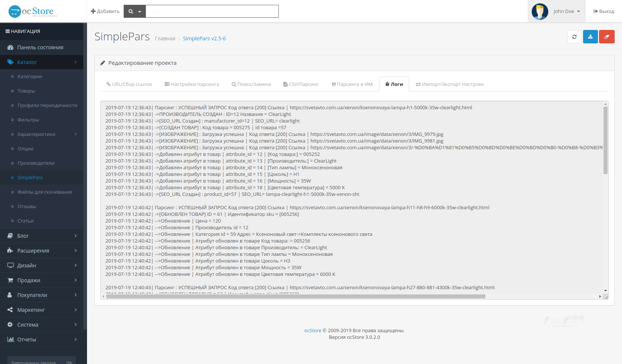Select the Логи tab

coord(394,84)
